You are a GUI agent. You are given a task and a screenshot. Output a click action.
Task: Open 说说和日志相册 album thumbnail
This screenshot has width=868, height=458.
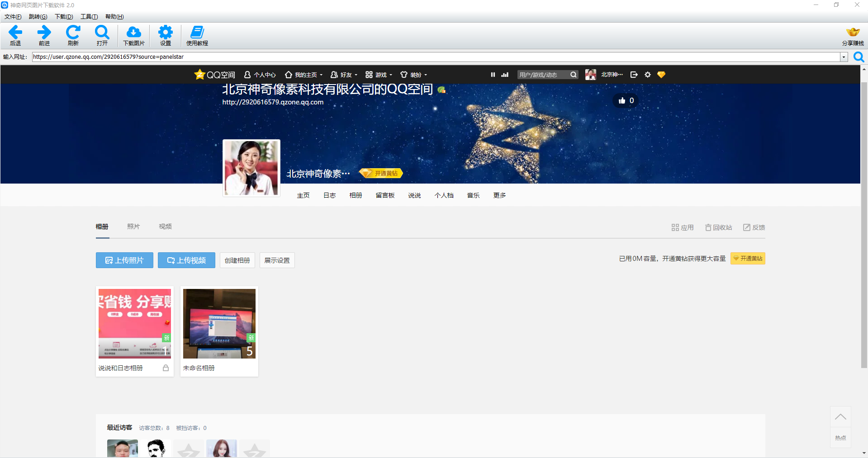pos(135,324)
